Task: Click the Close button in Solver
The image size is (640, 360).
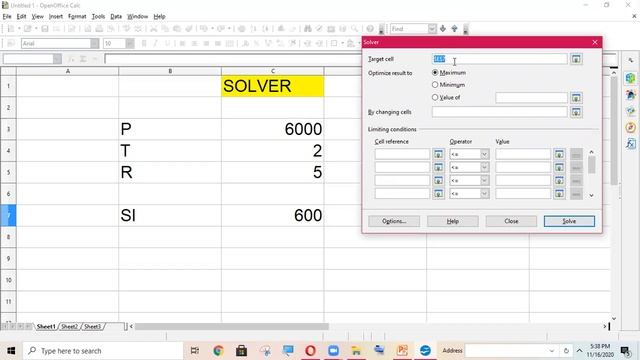Action: 511,221
